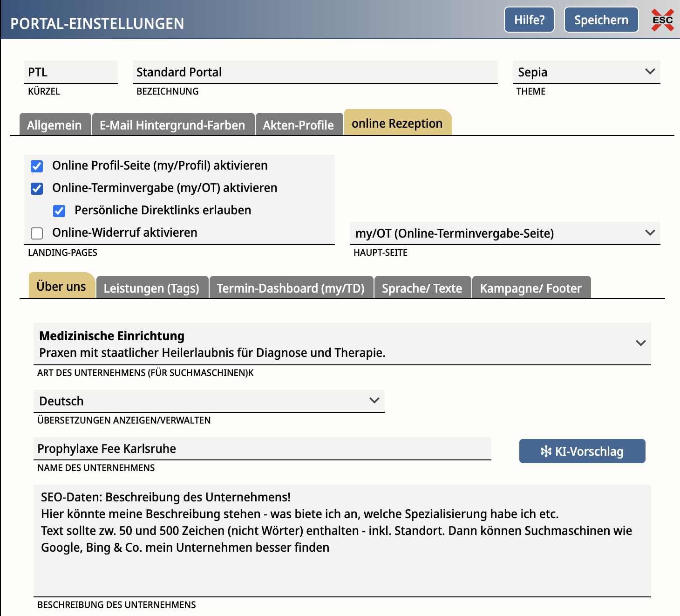Disable Persönliche Direktlinks erlauben
Screen dimensions: 680x616
pyautogui.click(x=59, y=211)
